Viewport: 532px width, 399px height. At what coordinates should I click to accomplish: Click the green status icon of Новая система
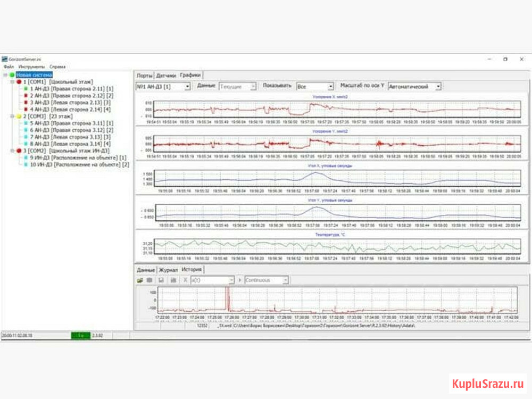[x=12, y=76]
